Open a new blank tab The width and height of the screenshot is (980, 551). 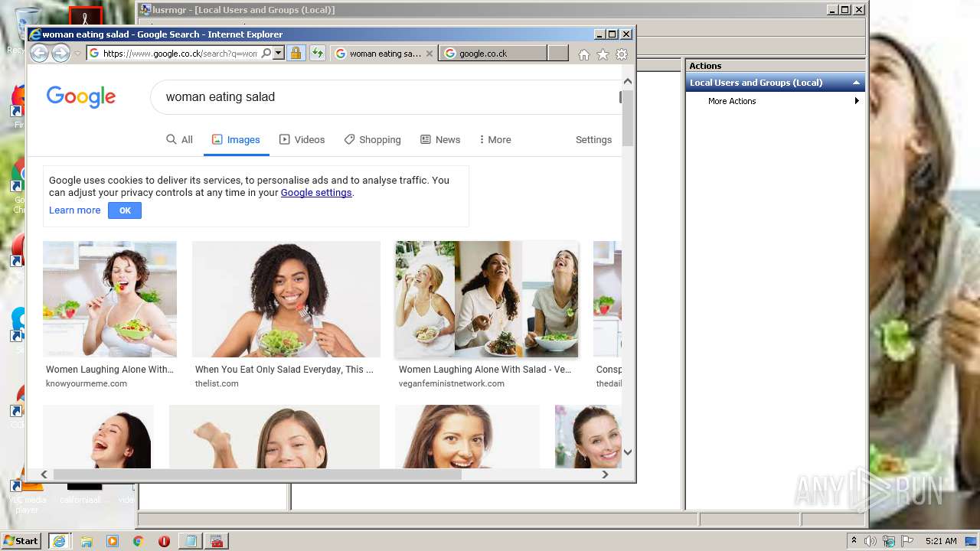pyautogui.click(x=558, y=54)
